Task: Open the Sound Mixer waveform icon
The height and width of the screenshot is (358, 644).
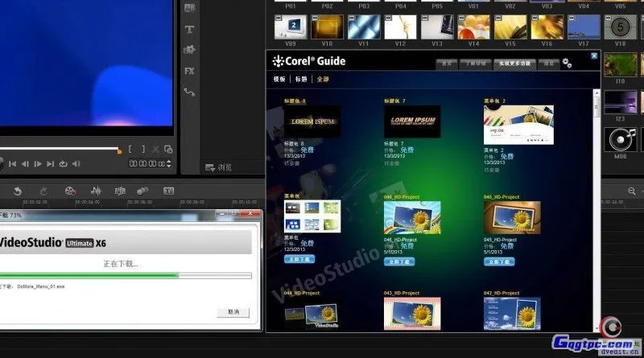Action: tap(96, 191)
